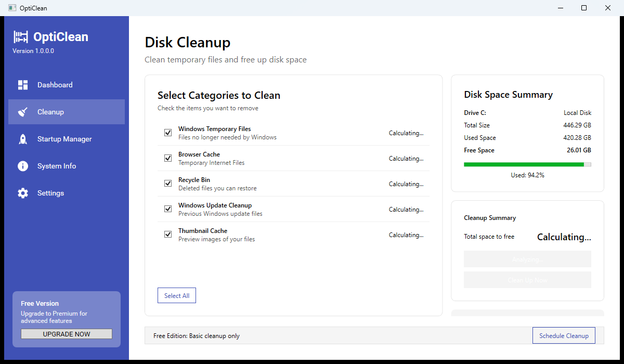Viewport: 624px width, 364px height.
Task: Click the OptiClean title bar app icon
Action: coord(12,8)
